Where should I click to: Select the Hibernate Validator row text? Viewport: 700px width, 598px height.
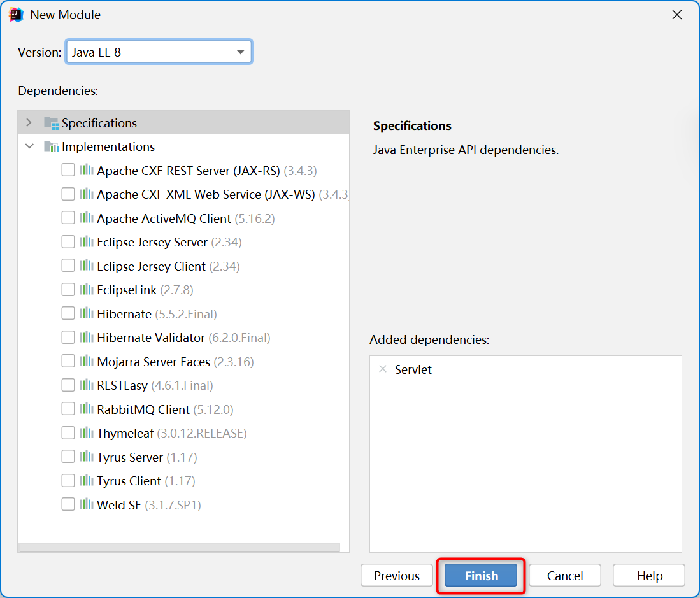[183, 338]
